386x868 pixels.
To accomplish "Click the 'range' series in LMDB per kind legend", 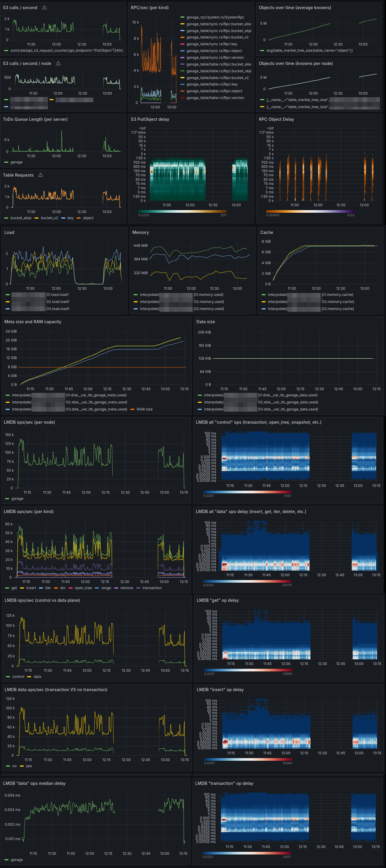I will 106,588.
